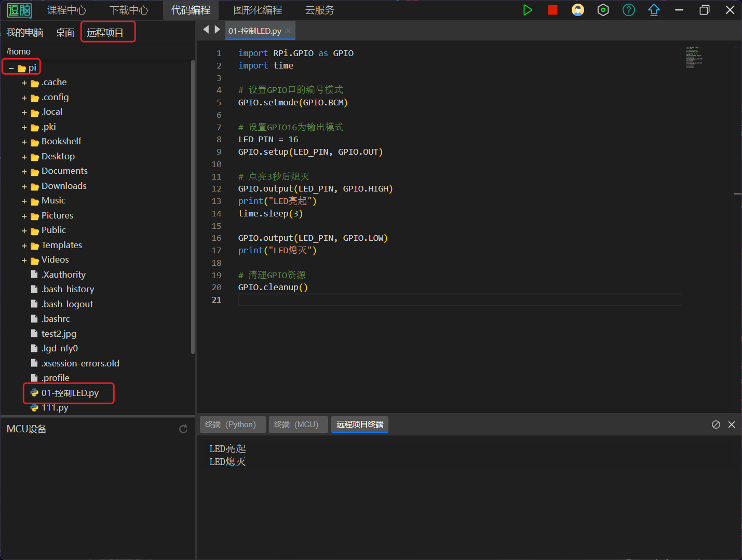Click the red Stop program icon
This screenshot has width=742, height=560.
pyautogui.click(x=552, y=10)
